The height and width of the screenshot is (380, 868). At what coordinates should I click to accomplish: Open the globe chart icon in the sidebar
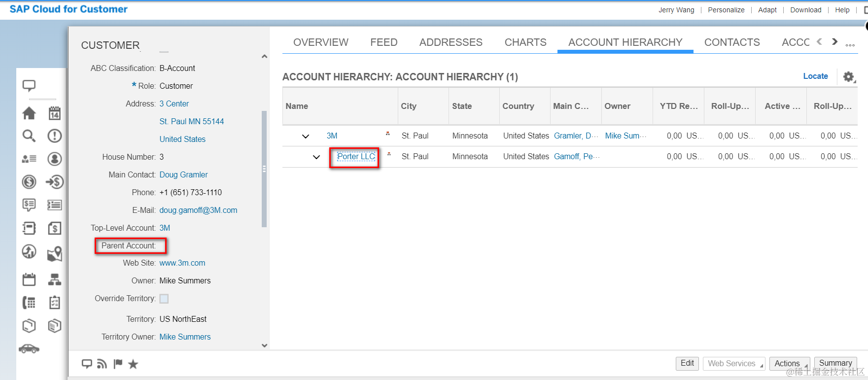point(29,251)
